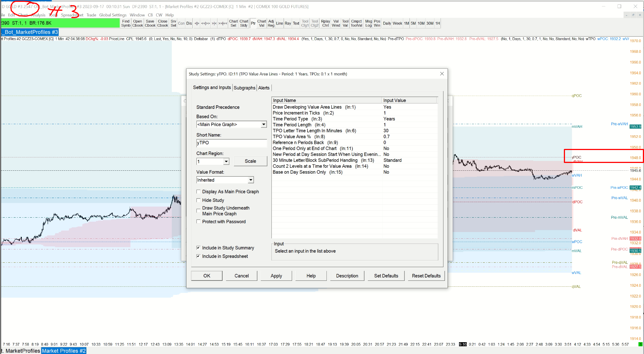Toggle the Tool Val toolbar button
This screenshot has height=354, width=644.
pyautogui.click(x=345, y=23)
